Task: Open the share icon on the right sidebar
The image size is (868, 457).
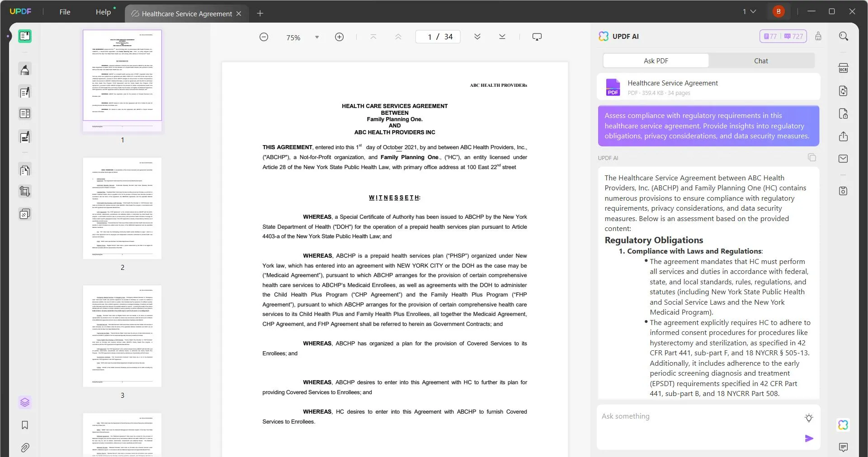Action: point(844,136)
